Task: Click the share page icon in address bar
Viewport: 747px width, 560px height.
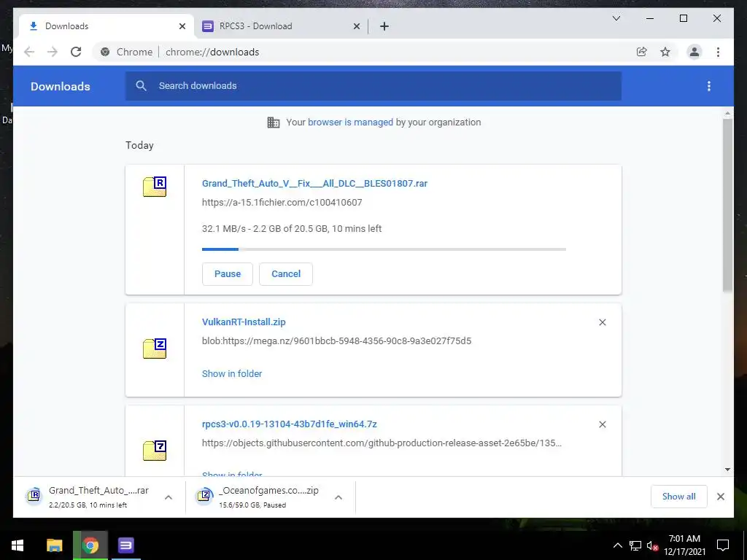Action: [642, 52]
